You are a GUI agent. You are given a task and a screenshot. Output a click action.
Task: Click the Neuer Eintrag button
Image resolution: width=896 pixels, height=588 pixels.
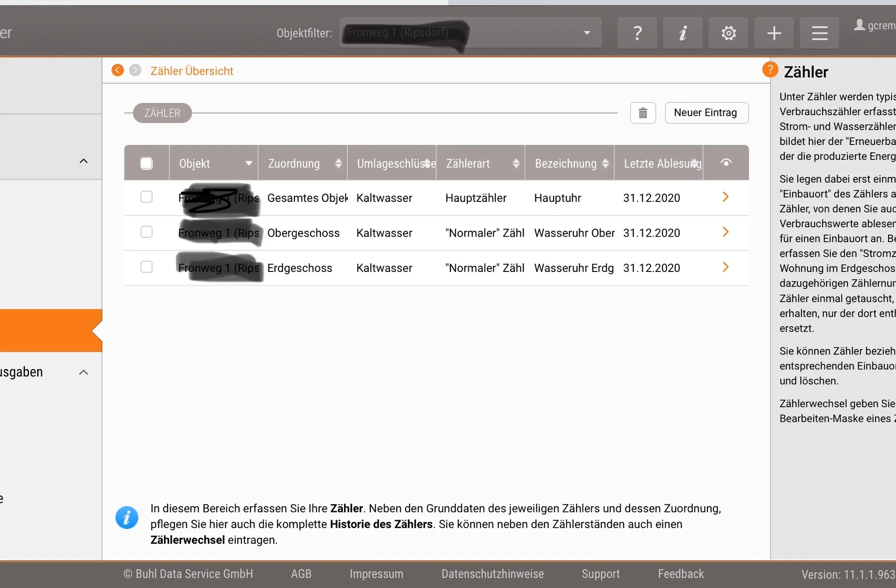pos(706,113)
